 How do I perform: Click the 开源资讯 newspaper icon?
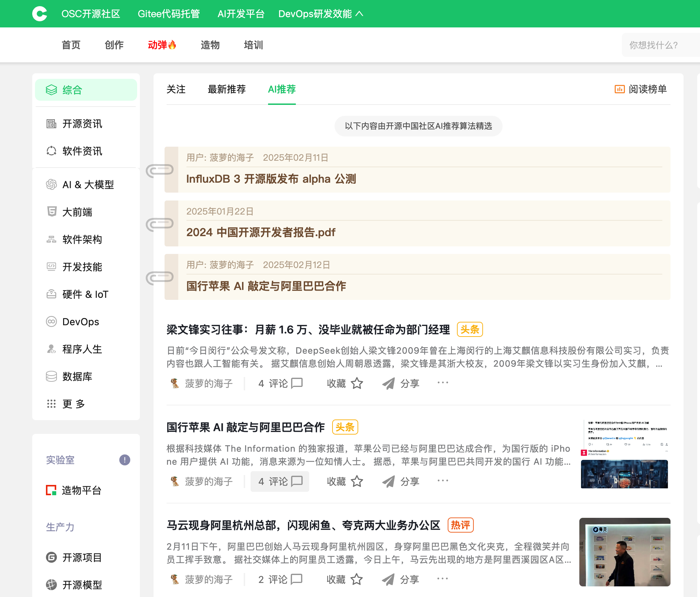(x=51, y=124)
